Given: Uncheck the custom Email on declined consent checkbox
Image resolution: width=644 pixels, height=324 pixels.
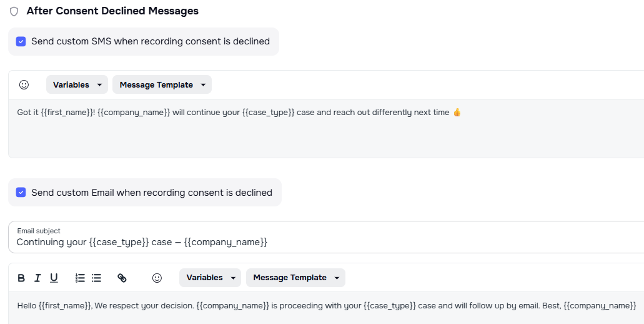Looking at the screenshot, I should [21, 193].
